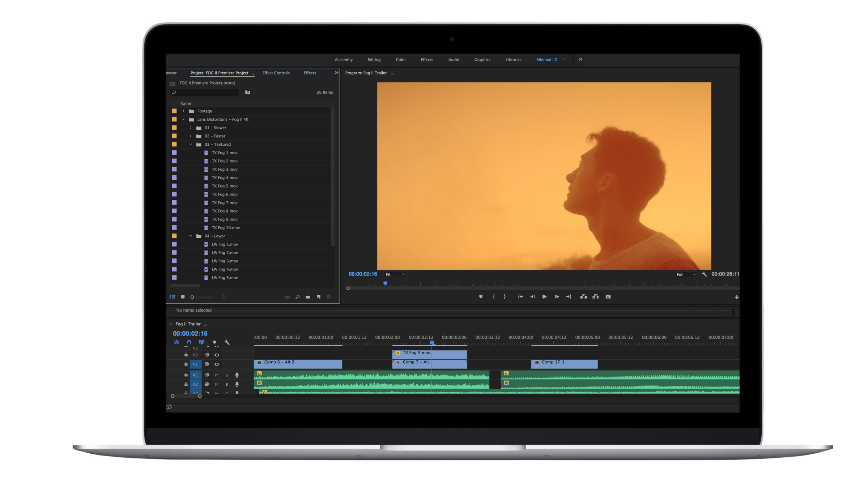The image size is (868, 479).
Task: Show more workspaces via double chevron
Action: click(580, 60)
